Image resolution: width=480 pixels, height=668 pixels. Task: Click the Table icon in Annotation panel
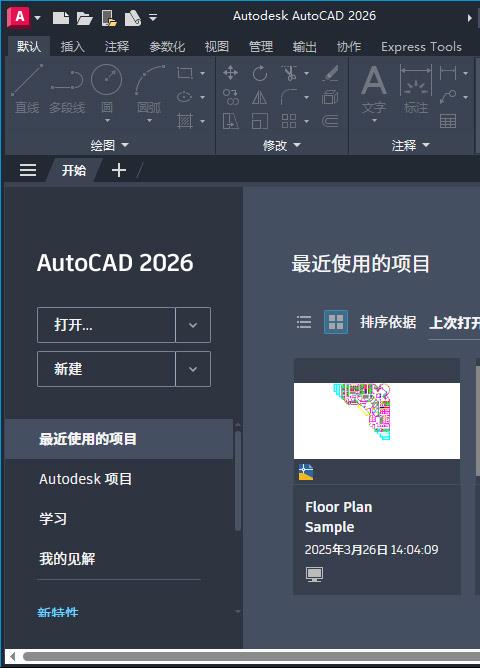click(448, 121)
